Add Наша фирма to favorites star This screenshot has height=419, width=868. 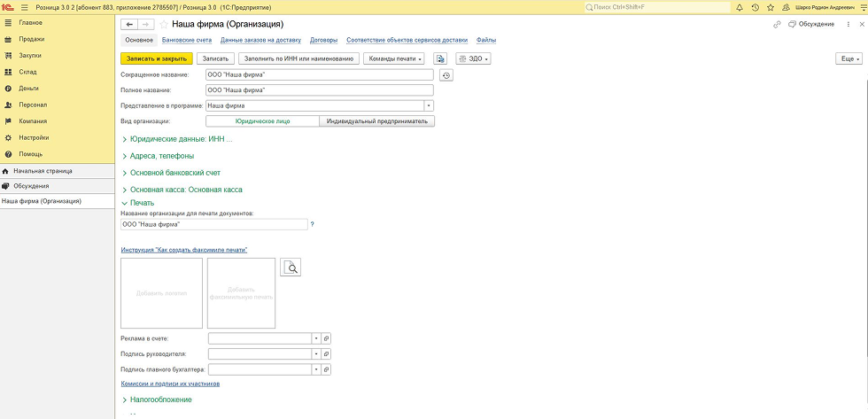[x=164, y=24]
